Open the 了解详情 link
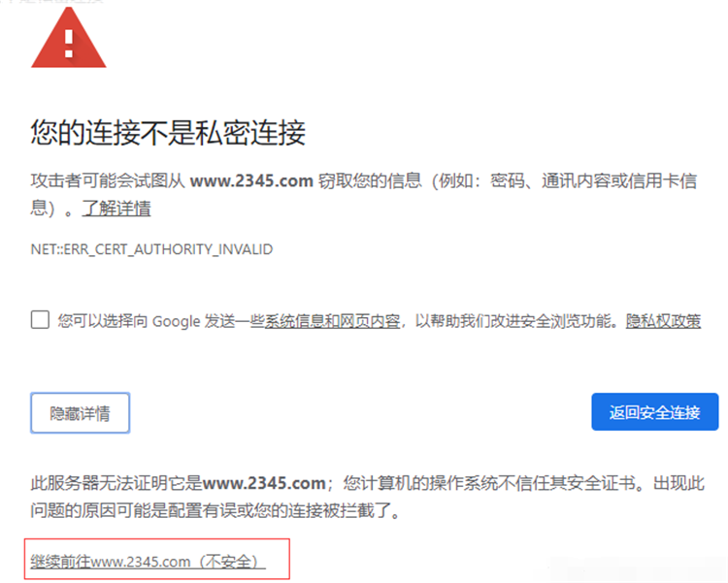Image resolution: width=728 pixels, height=583 pixels. click(116, 208)
